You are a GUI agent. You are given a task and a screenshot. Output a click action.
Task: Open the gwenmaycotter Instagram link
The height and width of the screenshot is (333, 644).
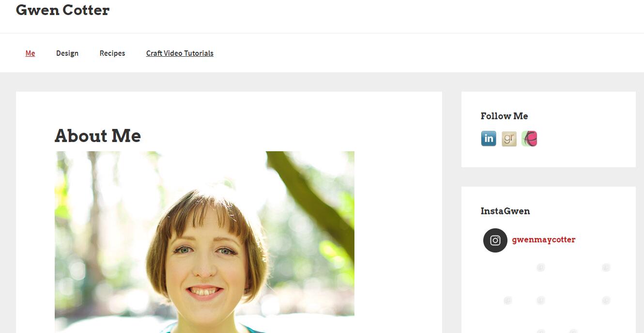click(544, 239)
